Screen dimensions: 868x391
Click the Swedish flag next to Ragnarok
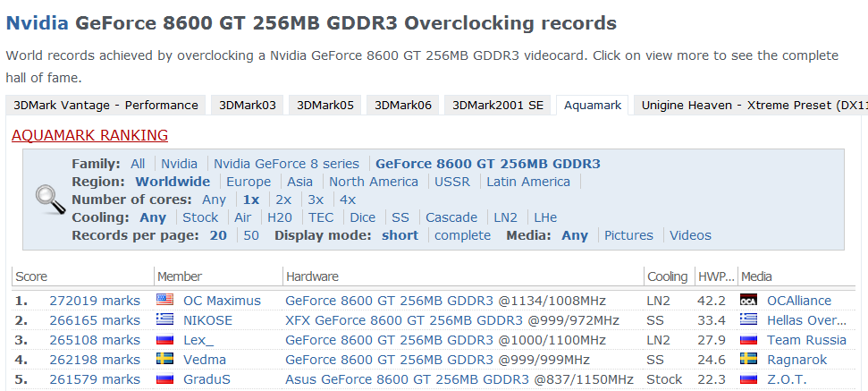pyautogui.click(x=749, y=360)
